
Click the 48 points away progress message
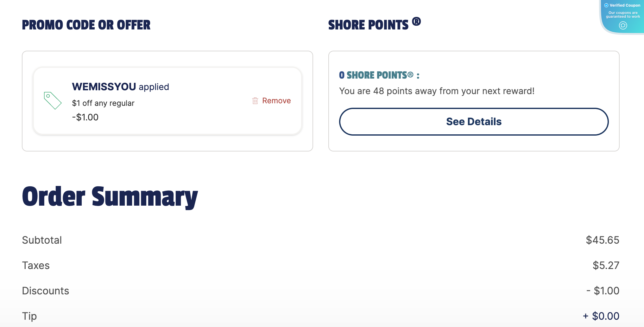437,91
